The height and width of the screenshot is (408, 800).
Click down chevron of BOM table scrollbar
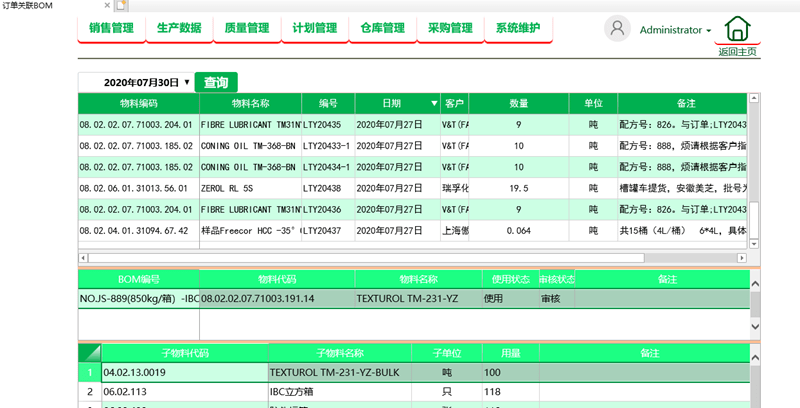pos(755,326)
